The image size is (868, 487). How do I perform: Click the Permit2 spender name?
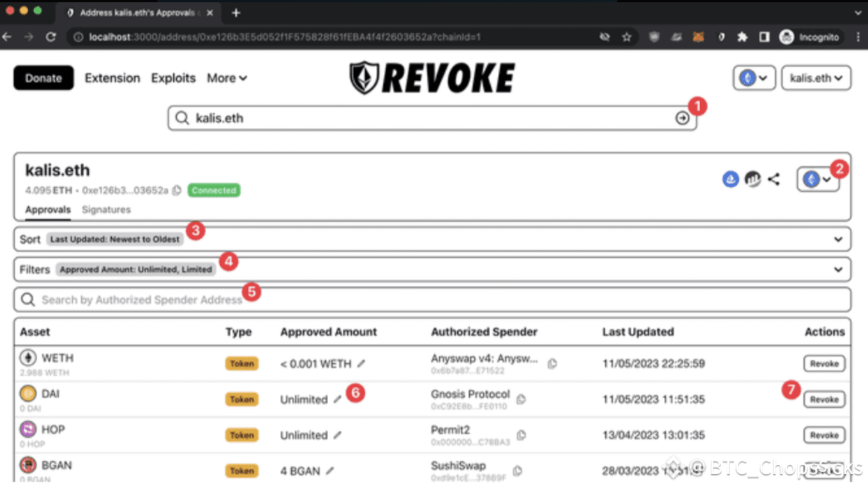[450, 430]
